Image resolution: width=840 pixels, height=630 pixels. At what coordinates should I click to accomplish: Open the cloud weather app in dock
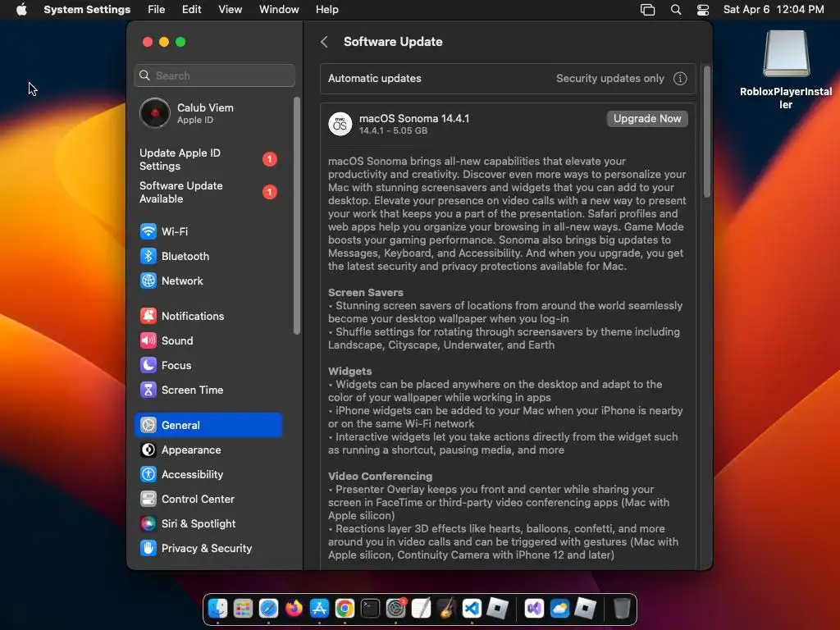559,609
